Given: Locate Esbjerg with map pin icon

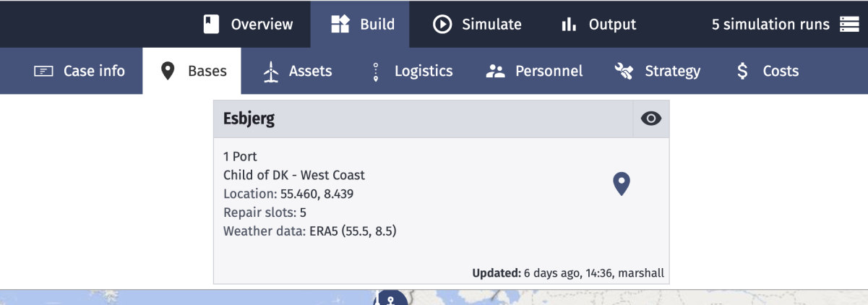Looking at the screenshot, I should 622,184.
